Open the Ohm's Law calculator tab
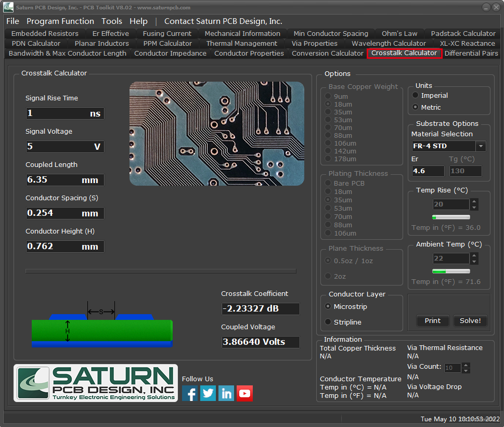The height and width of the screenshot is (427, 504). tap(399, 33)
